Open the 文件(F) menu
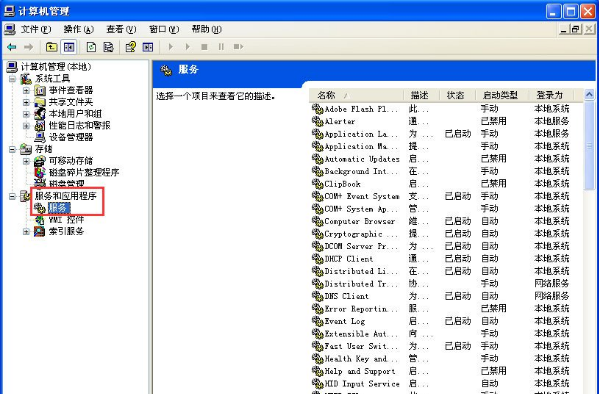 pos(36,29)
